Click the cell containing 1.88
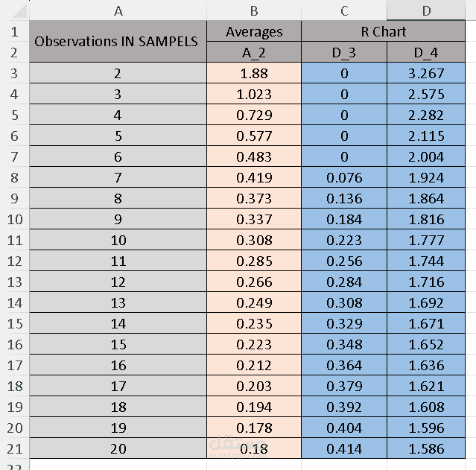The width and height of the screenshot is (476, 470). 254,73
